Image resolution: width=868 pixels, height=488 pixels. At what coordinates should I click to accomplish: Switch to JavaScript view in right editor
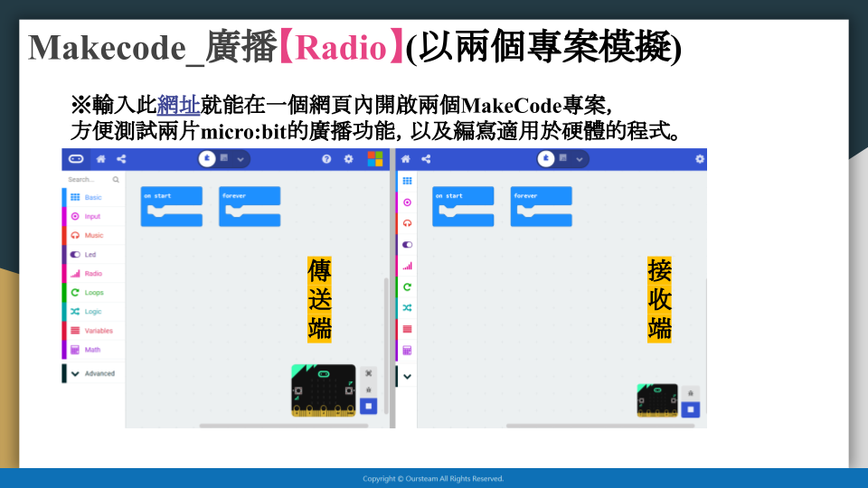(x=563, y=158)
